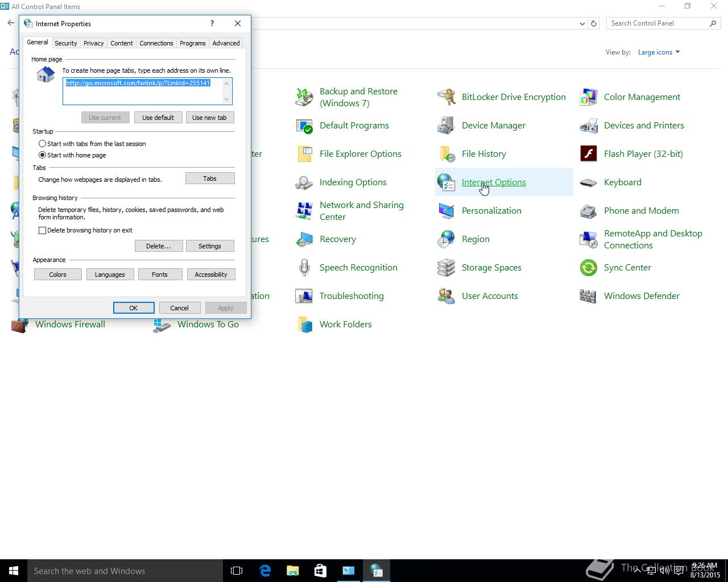Viewport: 728px width, 582px height.
Task: Click the home page box scroll-down arrow
Action: 227,99
